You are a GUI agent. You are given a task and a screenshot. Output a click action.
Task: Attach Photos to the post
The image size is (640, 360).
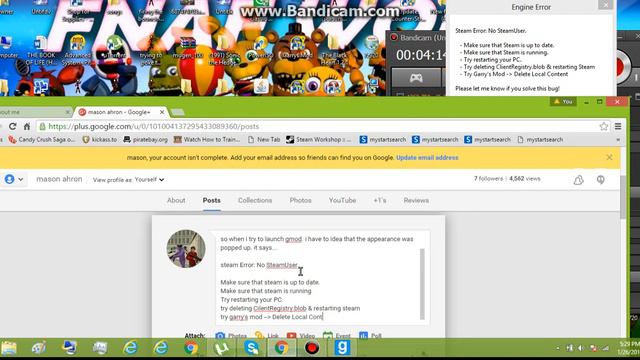tap(231, 336)
